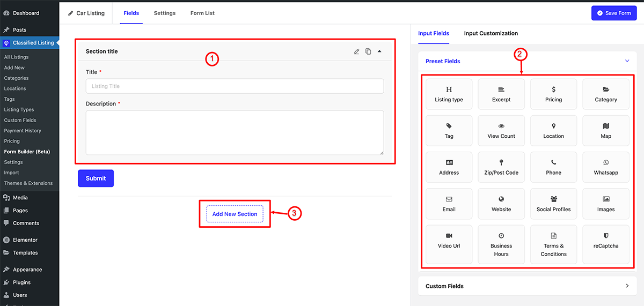The width and height of the screenshot is (644, 306).
Task: Add the Listing type preset field
Action: (x=449, y=94)
